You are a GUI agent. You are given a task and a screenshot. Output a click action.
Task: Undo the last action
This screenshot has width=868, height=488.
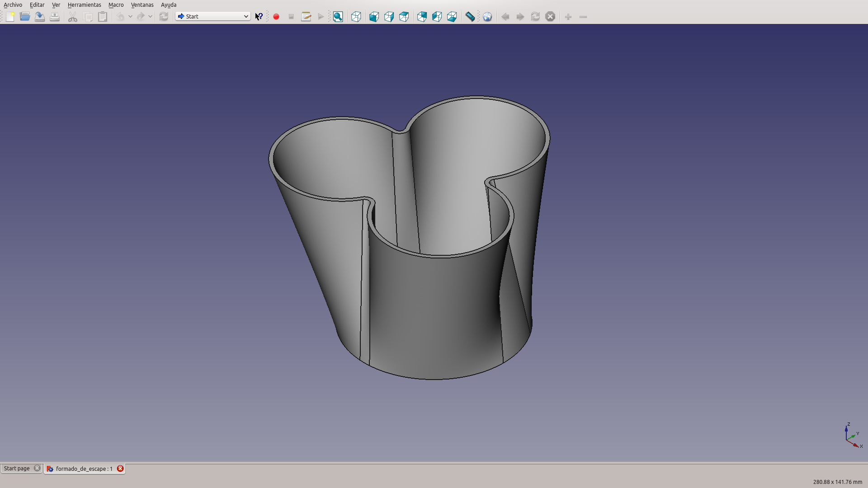(x=120, y=17)
